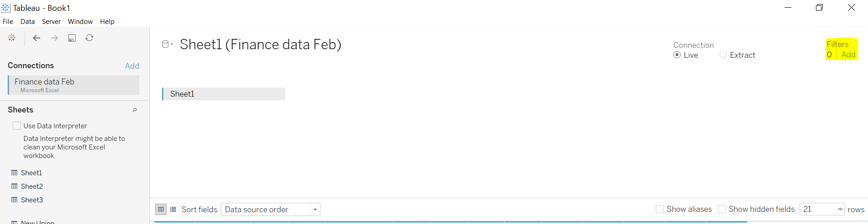
Task: Switch to metadata list view
Action: click(173, 210)
